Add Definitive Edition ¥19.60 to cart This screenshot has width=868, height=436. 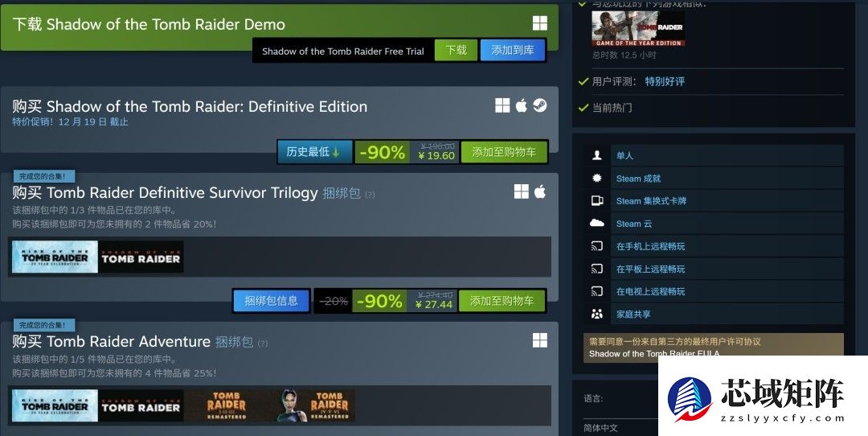tap(504, 152)
